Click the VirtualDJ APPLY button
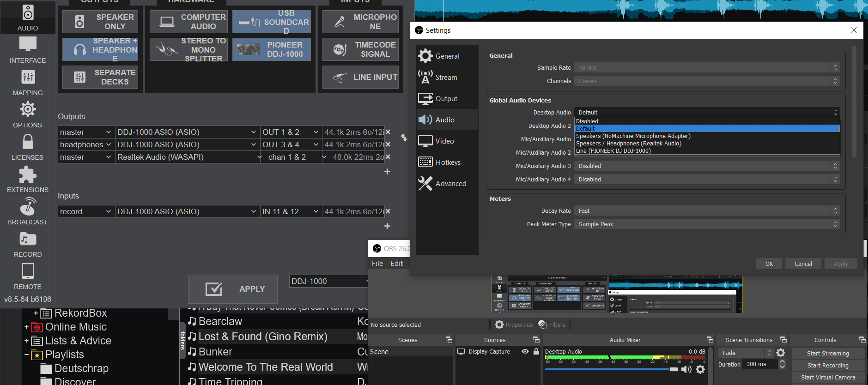The image size is (868, 385). pos(233,289)
